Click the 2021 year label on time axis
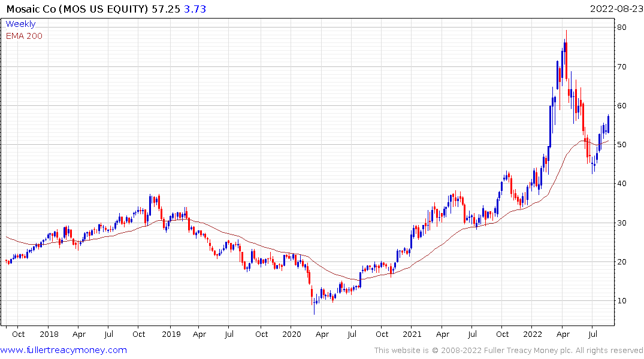The height and width of the screenshot is (359, 644). [x=412, y=334]
